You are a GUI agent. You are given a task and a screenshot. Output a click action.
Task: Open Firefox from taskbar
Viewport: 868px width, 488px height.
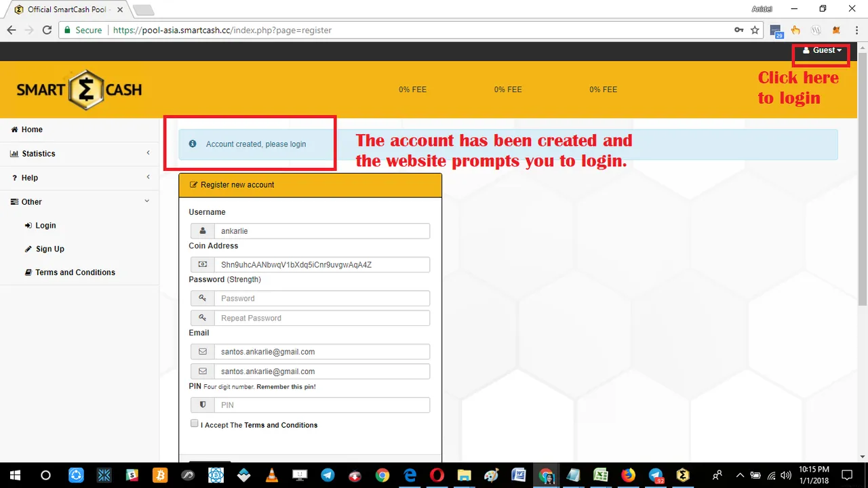[628, 475]
